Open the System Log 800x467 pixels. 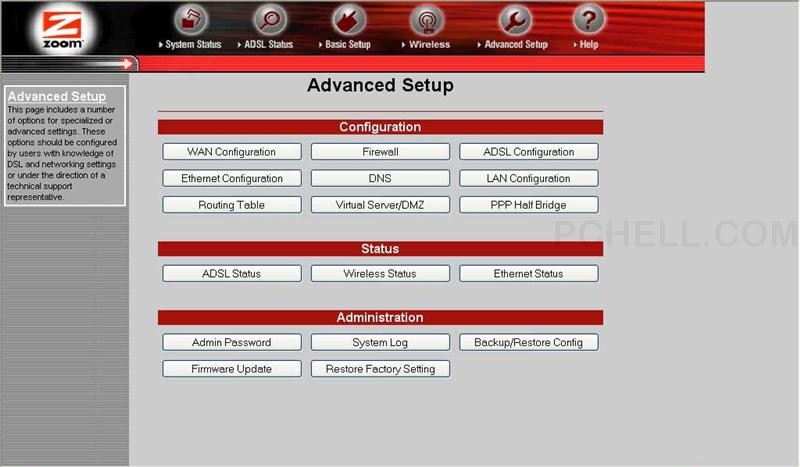[380, 342]
